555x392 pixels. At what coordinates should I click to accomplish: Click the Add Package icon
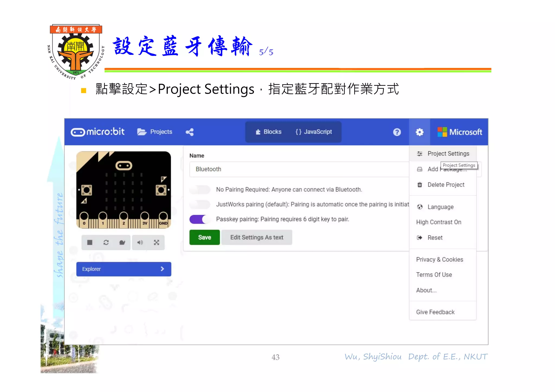[x=420, y=169]
